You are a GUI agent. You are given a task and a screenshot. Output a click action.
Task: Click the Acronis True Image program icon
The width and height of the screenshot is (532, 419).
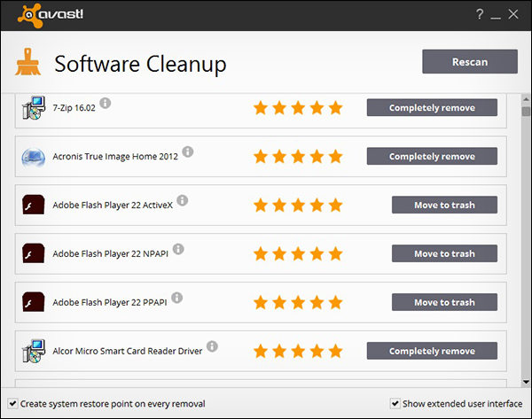click(x=34, y=157)
